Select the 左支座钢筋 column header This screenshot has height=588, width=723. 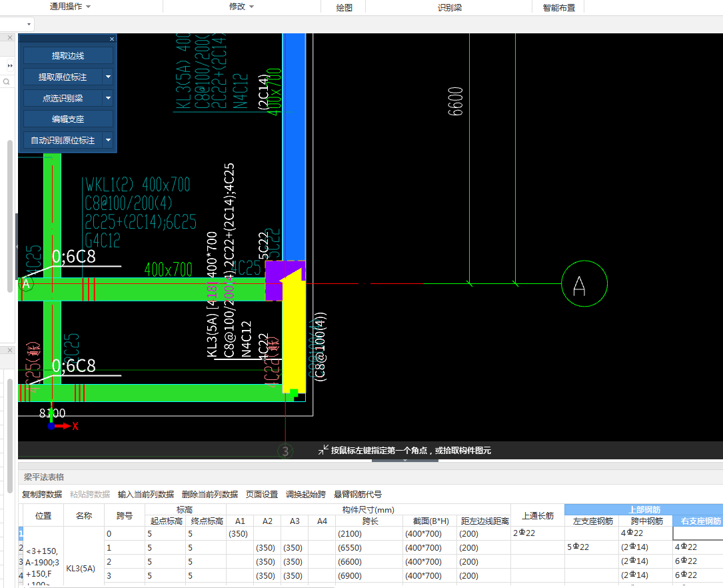click(592, 521)
